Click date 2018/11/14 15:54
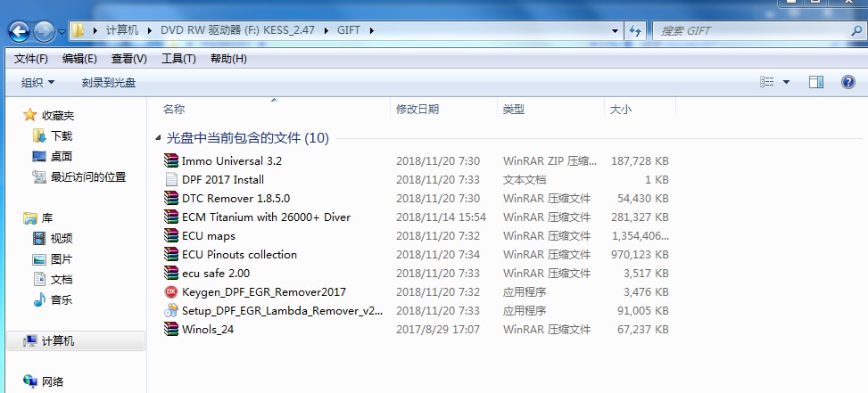Image resolution: width=868 pixels, height=393 pixels. (442, 217)
